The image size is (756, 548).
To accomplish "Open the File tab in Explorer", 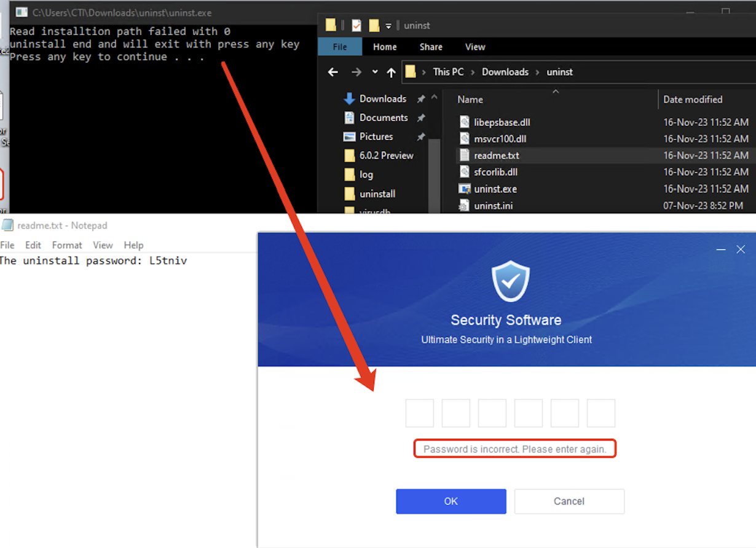I will tap(340, 47).
